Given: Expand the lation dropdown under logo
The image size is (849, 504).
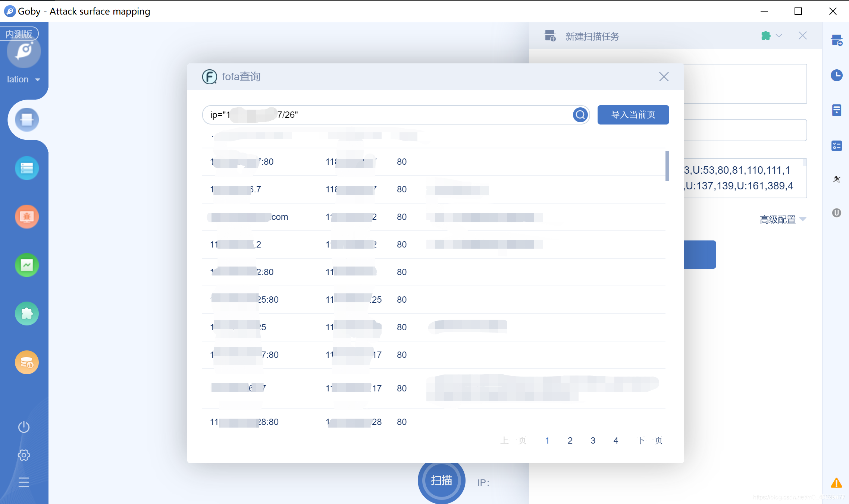Looking at the screenshot, I should [23, 79].
